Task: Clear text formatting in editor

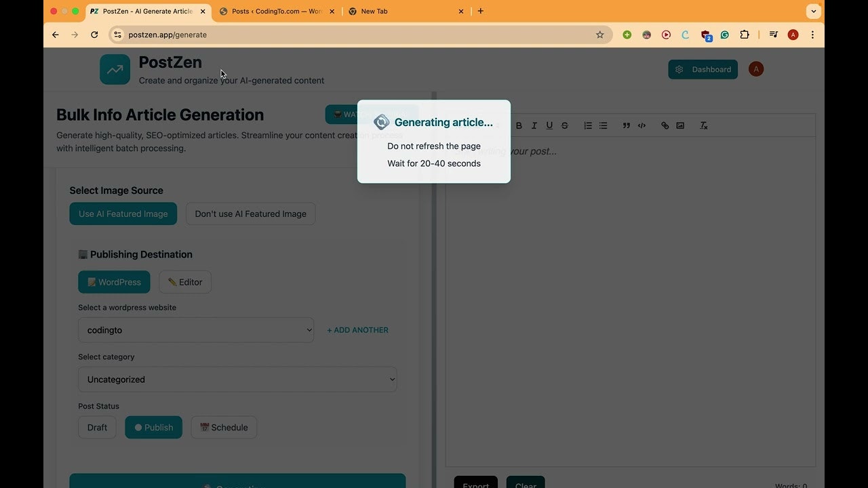Action: [x=704, y=125]
